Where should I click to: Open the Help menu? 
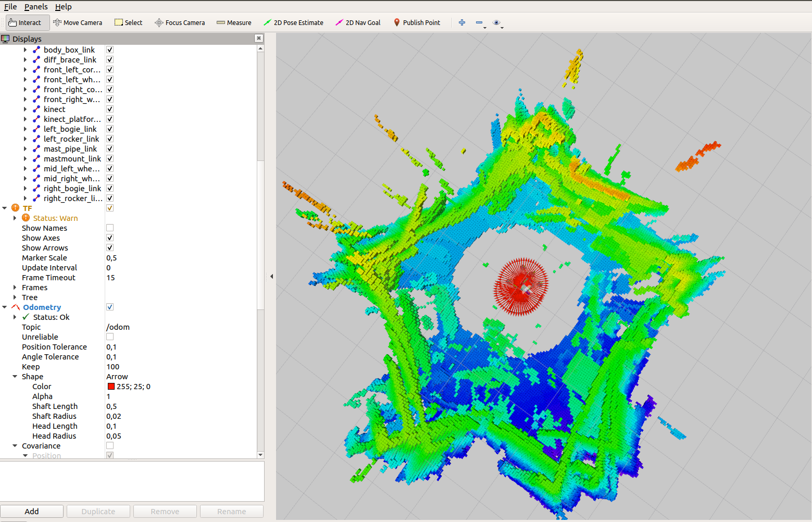click(63, 7)
